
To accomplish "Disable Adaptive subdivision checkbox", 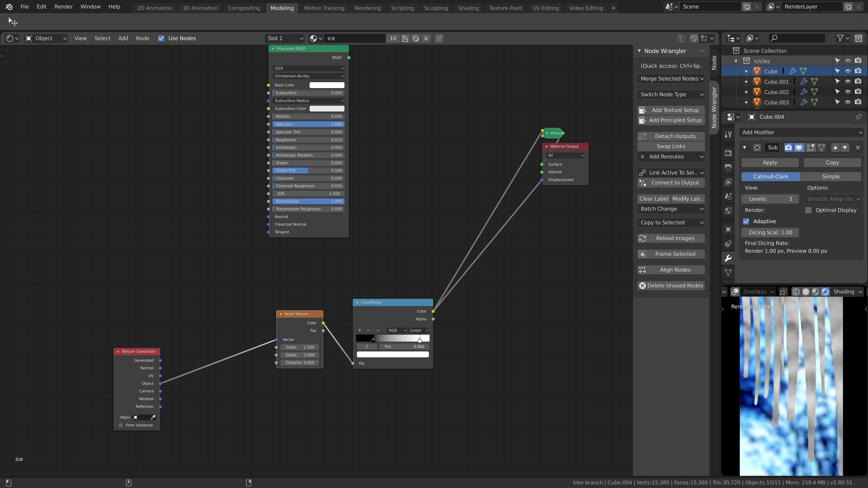I will click(x=746, y=221).
